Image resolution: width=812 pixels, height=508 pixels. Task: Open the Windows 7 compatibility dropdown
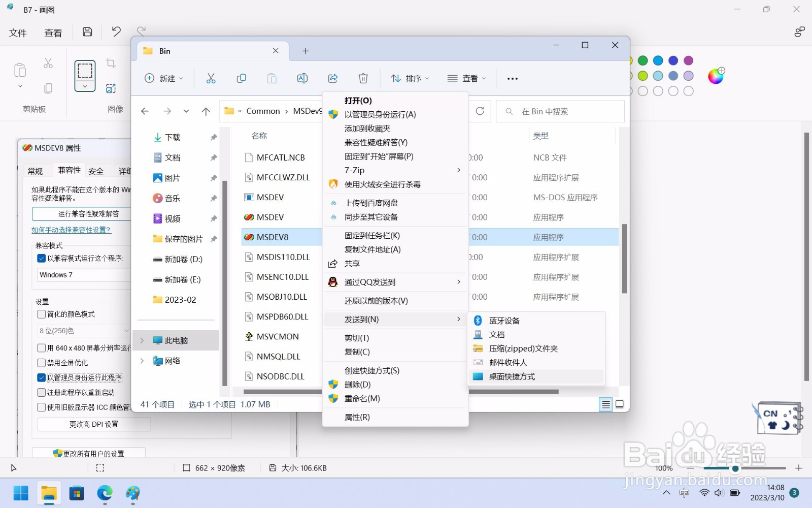(84, 275)
